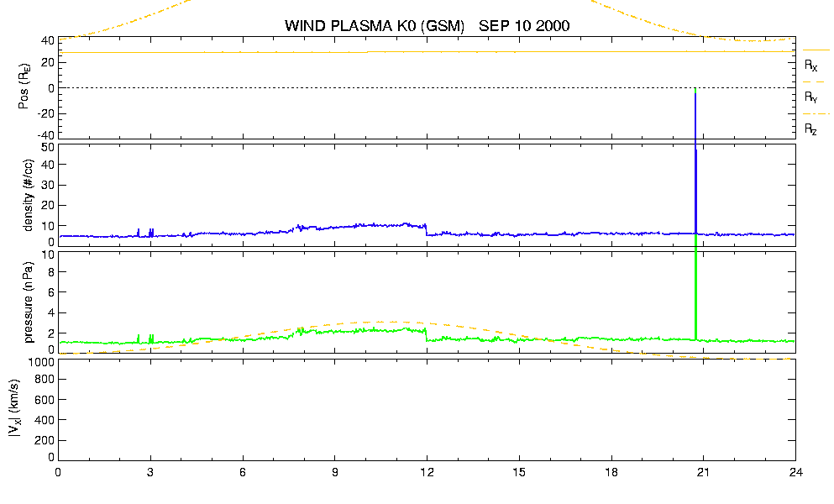
Task: Click the x-axis tick label 18
Action: (x=611, y=472)
